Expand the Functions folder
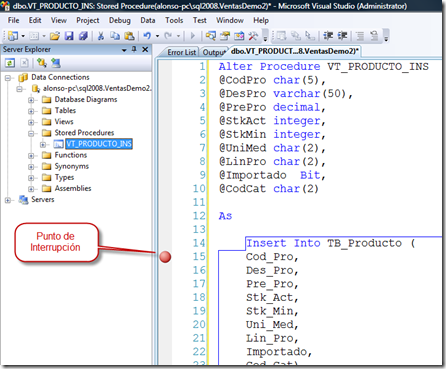The image size is (446, 369). [x=31, y=156]
